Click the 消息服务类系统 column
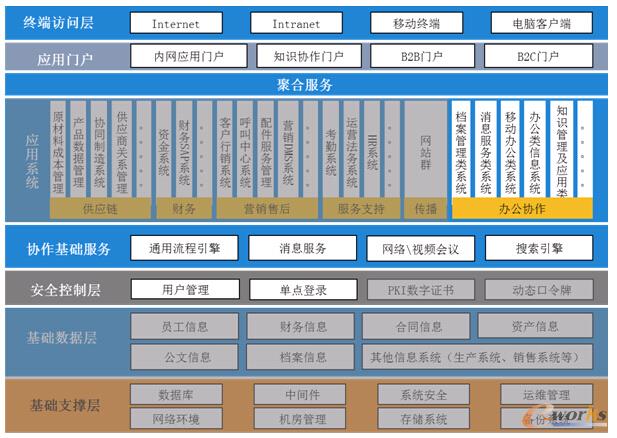The width and height of the screenshot is (617, 438). click(485, 149)
